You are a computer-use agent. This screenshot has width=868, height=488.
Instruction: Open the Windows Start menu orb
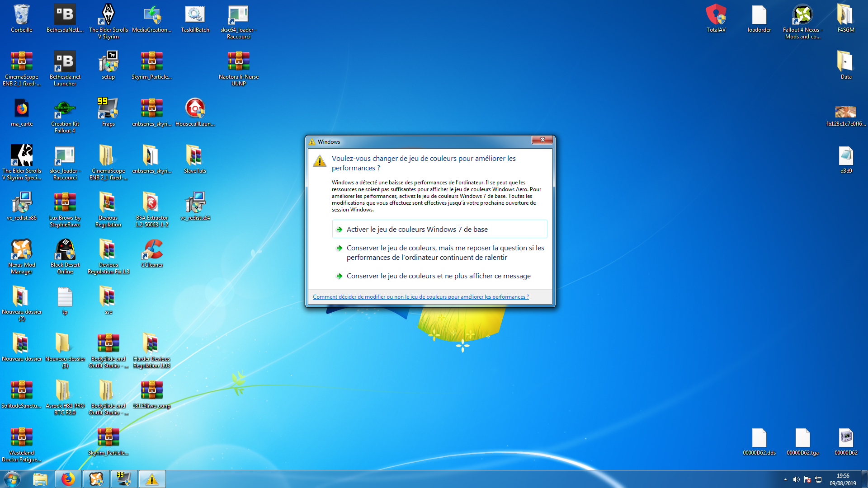[12, 479]
